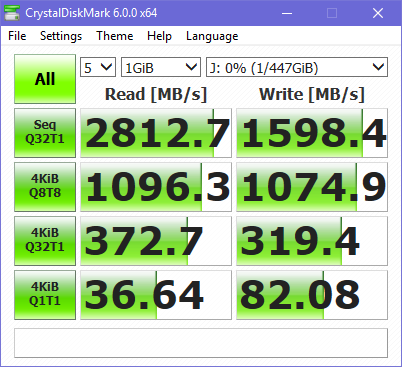Open the Theme menu
This screenshot has width=402, height=367.
[115, 36]
